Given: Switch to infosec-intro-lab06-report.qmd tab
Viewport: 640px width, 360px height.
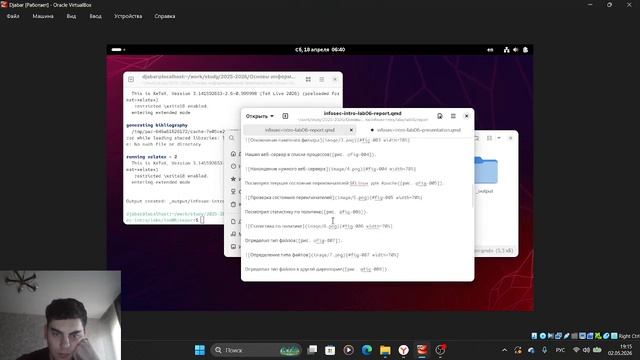Looking at the screenshot, I should pos(300,130).
